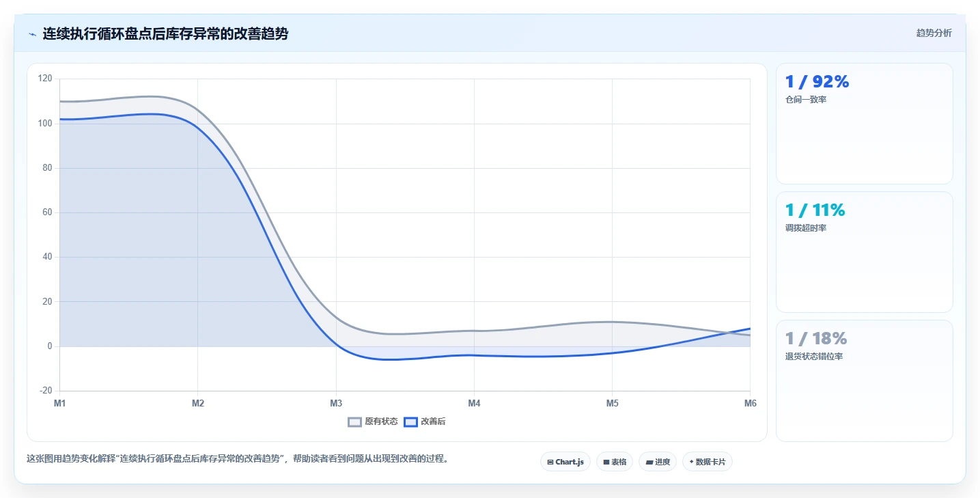Click the M4 x-axis label

(x=474, y=404)
